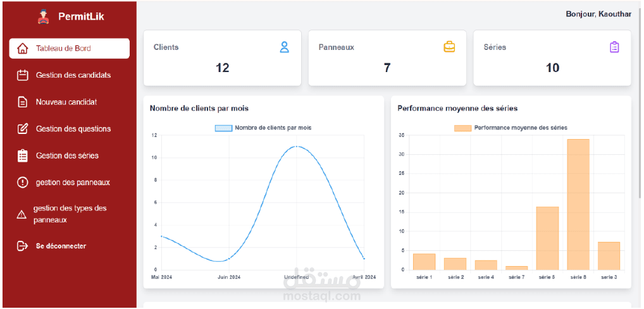Click the série 2 bar in the chart

pyautogui.click(x=455, y=264)
